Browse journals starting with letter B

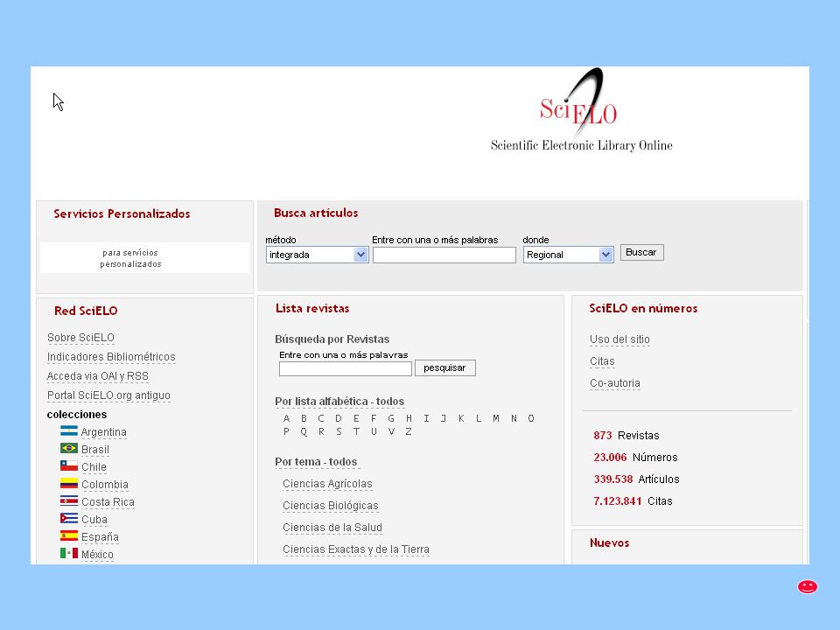[x=304, y=418]
